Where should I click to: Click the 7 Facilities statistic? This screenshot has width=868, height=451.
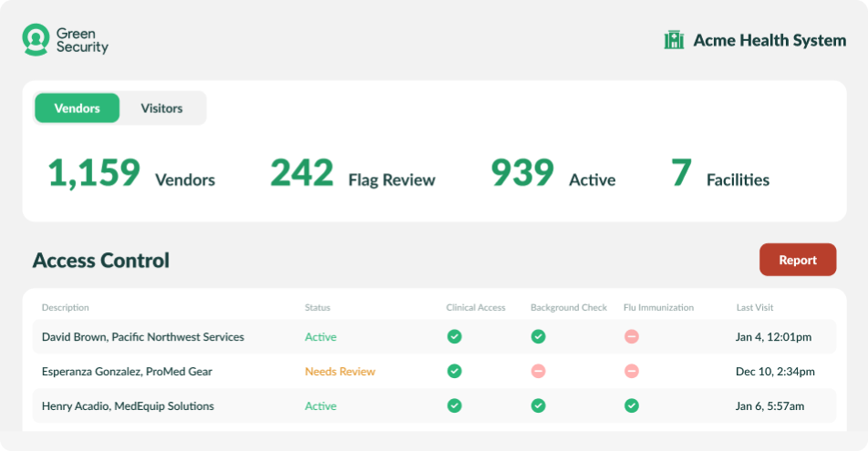click(719, 173)
